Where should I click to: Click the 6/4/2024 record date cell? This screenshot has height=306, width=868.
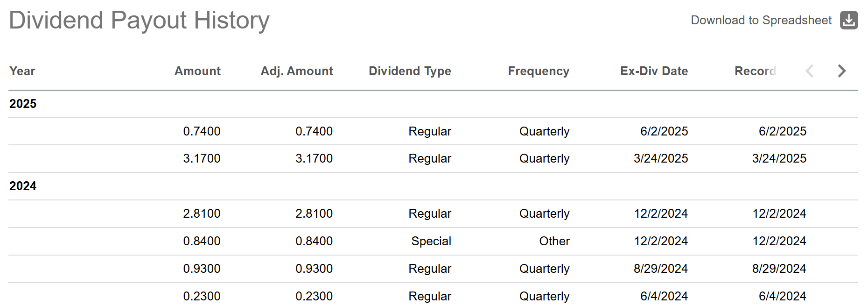(782, 296)
